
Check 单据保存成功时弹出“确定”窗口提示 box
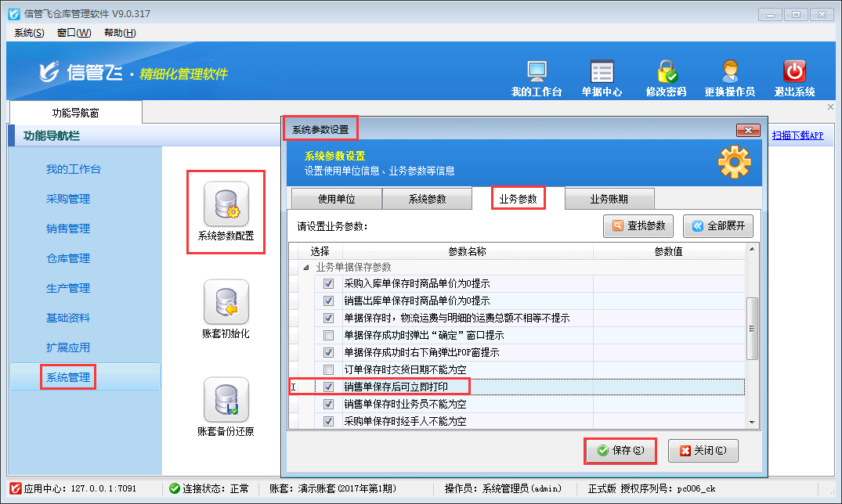click(x=329, y=335)
